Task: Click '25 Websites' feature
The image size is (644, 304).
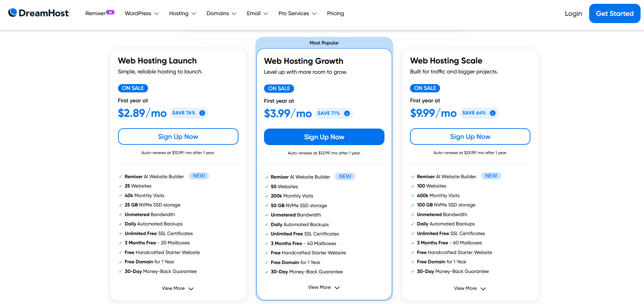Action: coord(138,186)
